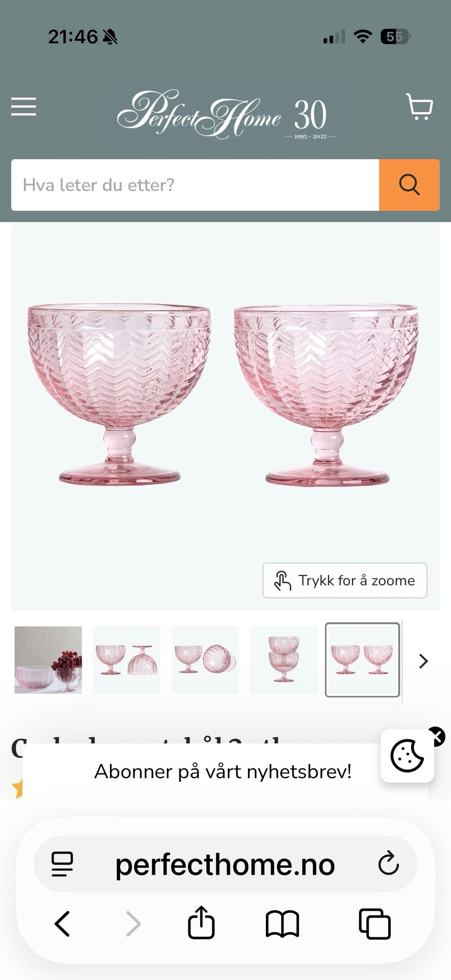Image resolution: width=451 pixels, height=980 pixels.
Task: Open cookie settings icon
Action: coord(407,756)
